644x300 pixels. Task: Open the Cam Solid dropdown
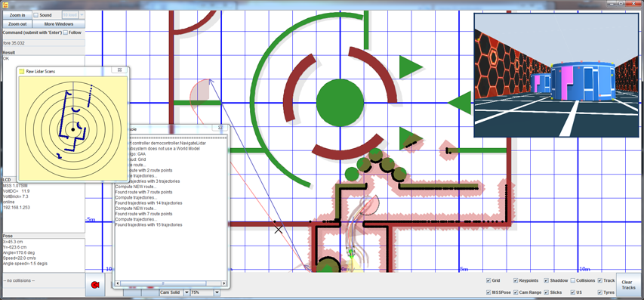pos(186,292)
